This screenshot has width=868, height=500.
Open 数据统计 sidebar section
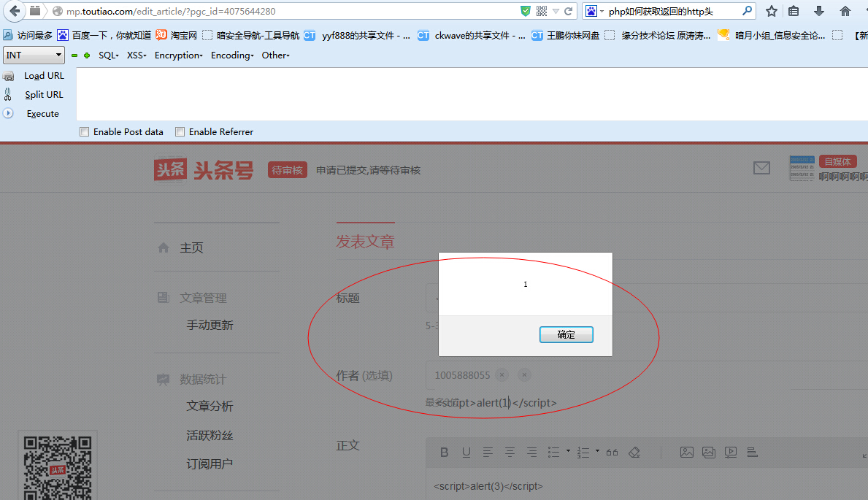click(203, 380)
